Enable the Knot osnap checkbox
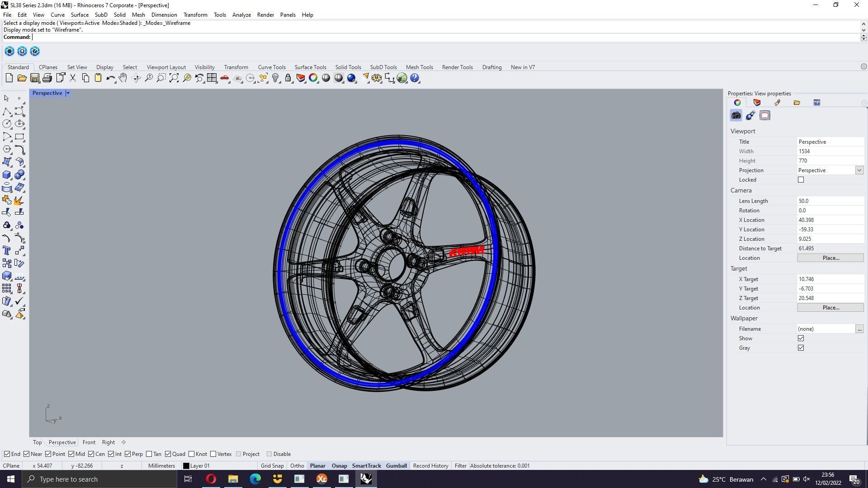Screen dimensions: 868x488 [x=192, y=454]
